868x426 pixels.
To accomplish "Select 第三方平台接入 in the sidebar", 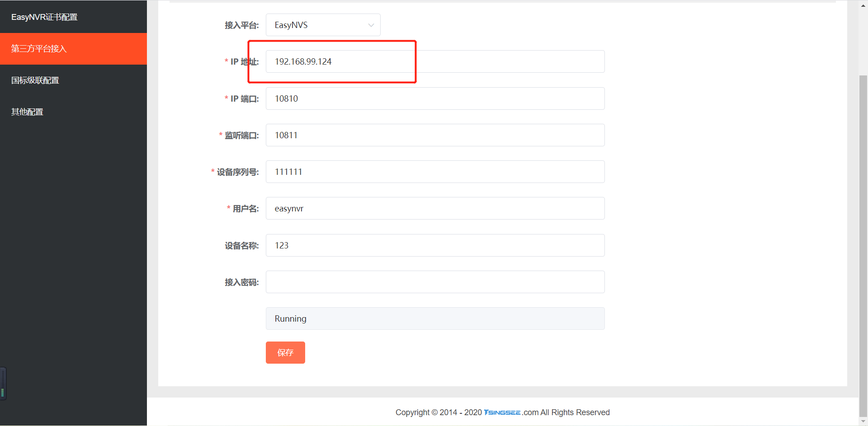I will pos(73,49).
